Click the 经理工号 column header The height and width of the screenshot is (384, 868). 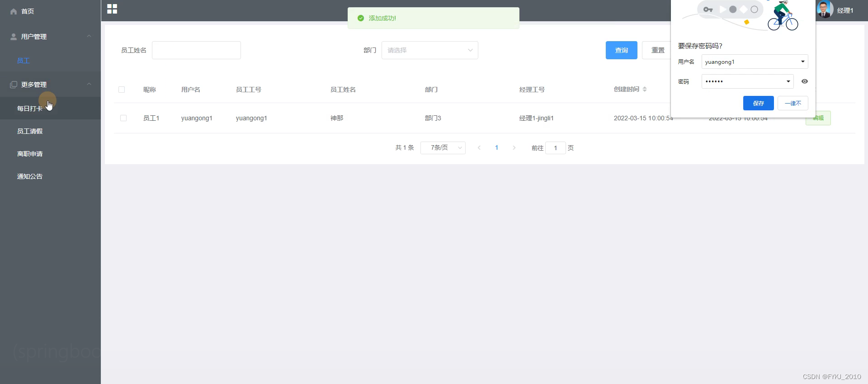532,90
